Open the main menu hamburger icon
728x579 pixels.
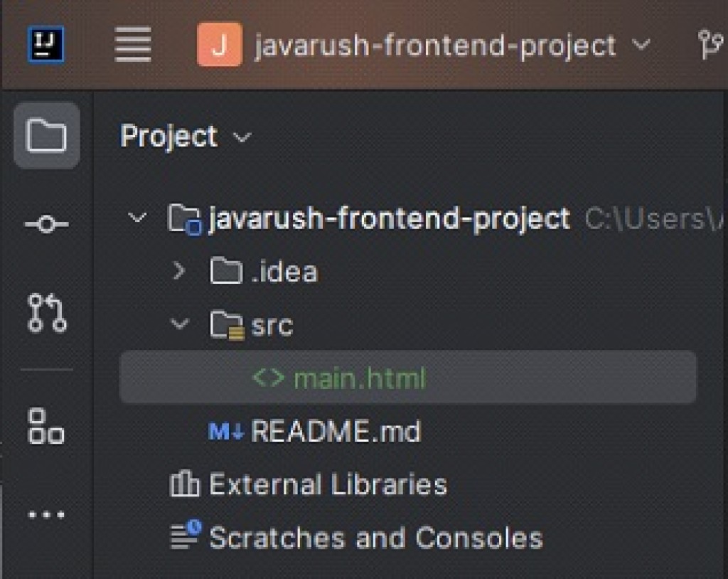click(x=132, y=45)
